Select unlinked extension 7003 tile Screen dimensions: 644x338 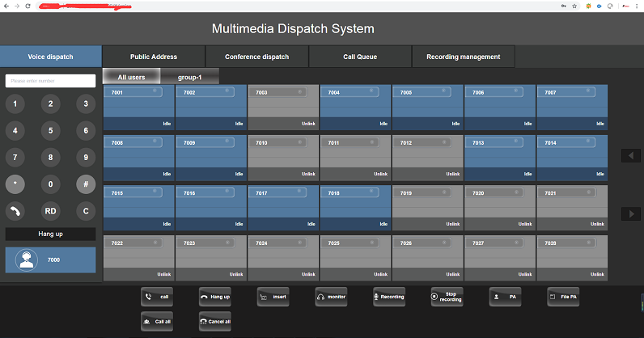click(283, 108)
